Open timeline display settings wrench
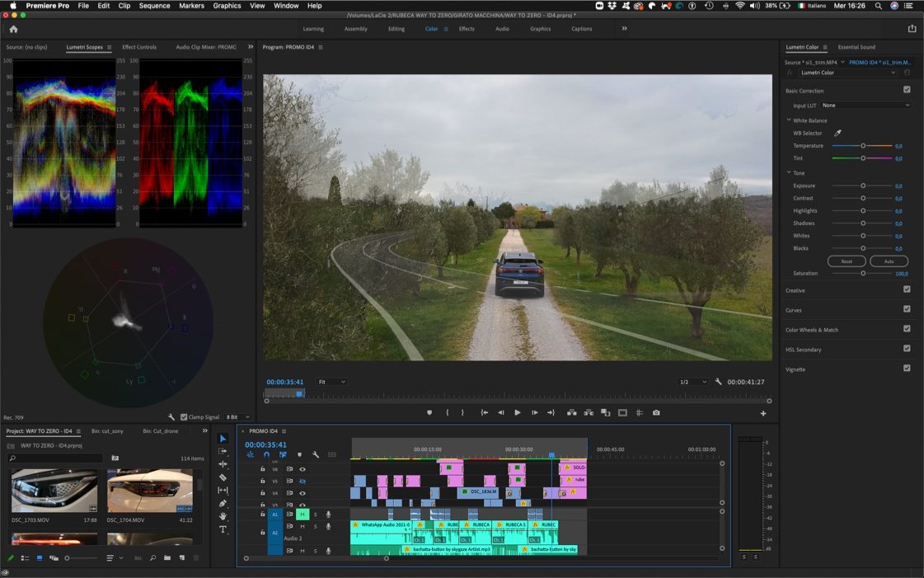The height and width of the screenshot is (578, 924). (316, 455)
